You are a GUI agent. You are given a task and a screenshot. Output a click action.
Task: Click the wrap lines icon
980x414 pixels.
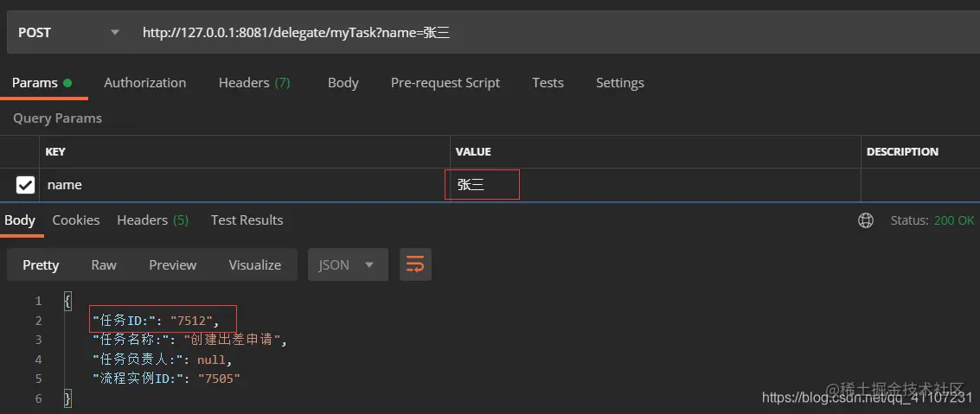pyautogui.click(x=416, y=264)
